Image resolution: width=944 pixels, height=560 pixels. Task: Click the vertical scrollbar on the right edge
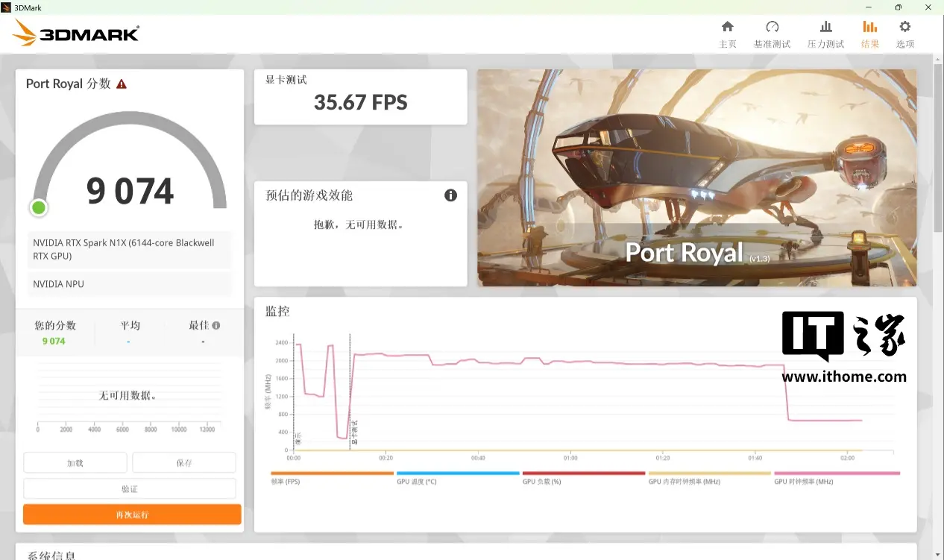(938, 149)
